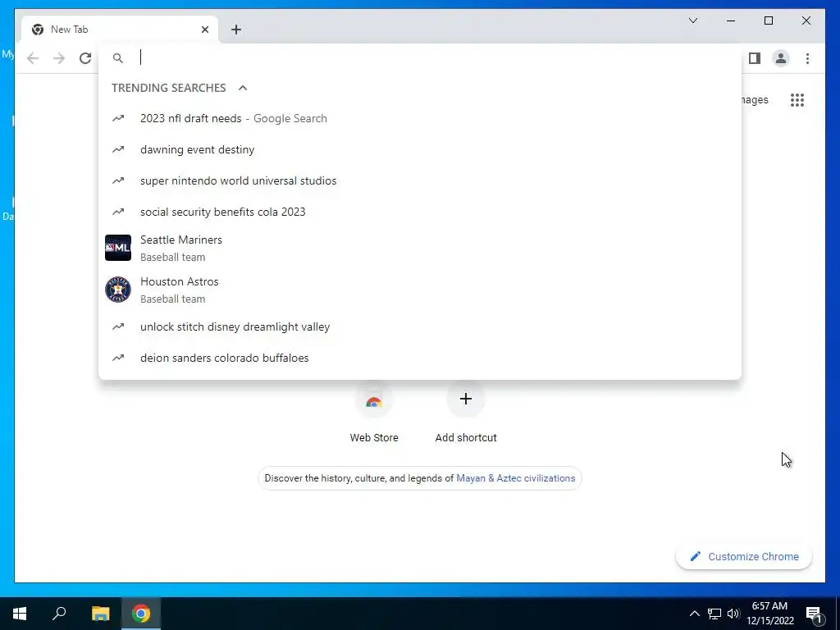Click the browser back arrow
This screenshot has width=840, height=630.
[x=33, y=58]
